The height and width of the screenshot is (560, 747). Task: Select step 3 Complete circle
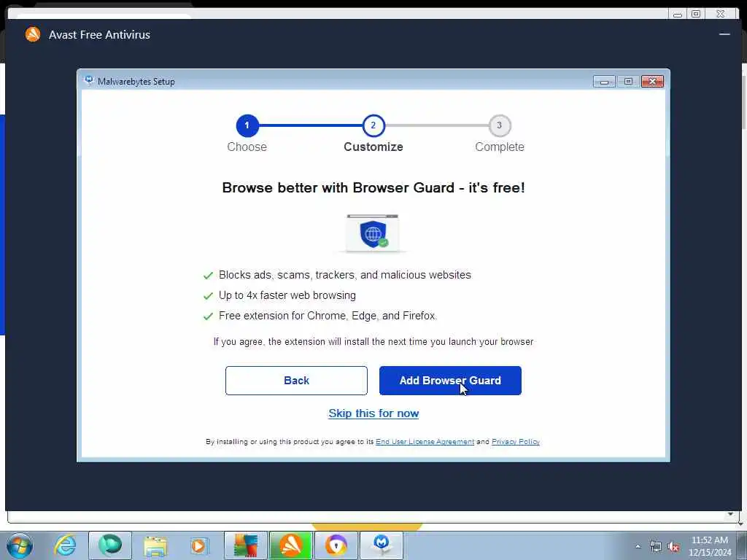tap(500, 125)
